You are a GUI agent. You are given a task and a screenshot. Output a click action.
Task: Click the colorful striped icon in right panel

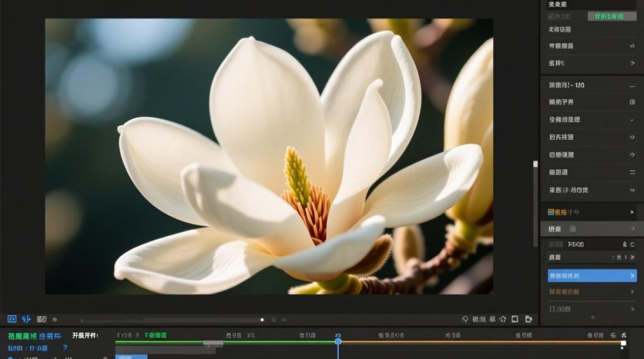point(551,212)
